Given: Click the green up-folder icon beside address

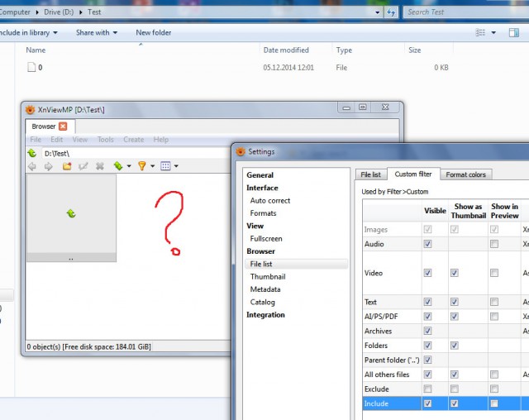Looking at the screenshot, I should 32,153.
